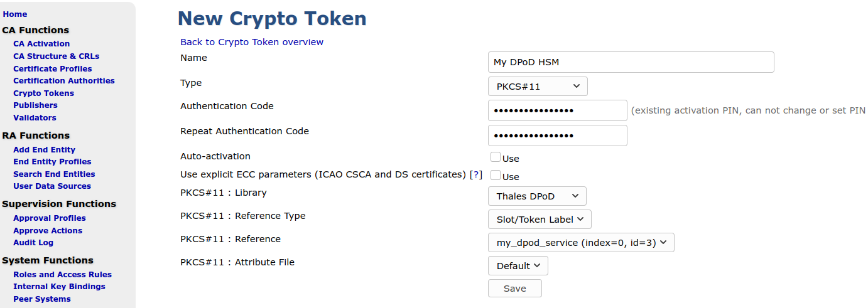Tick the explicit ECC parameters checkbox
Viewport: 868px width, 308px height.
click(496, 176)
